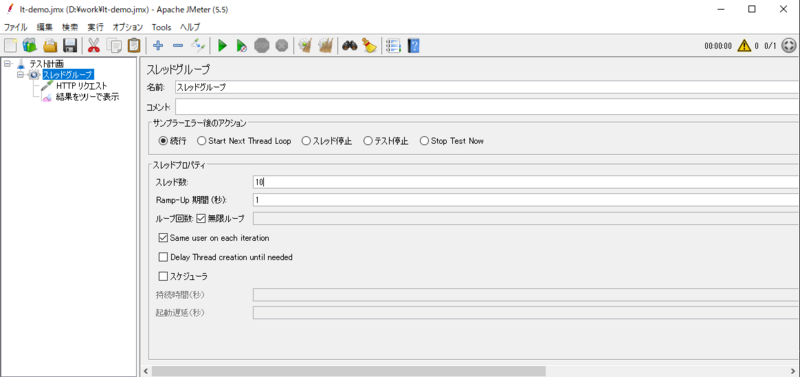Click the 0/1 active threads counter
This screenshot has width=800, height=377.
[x=770, y=46]
